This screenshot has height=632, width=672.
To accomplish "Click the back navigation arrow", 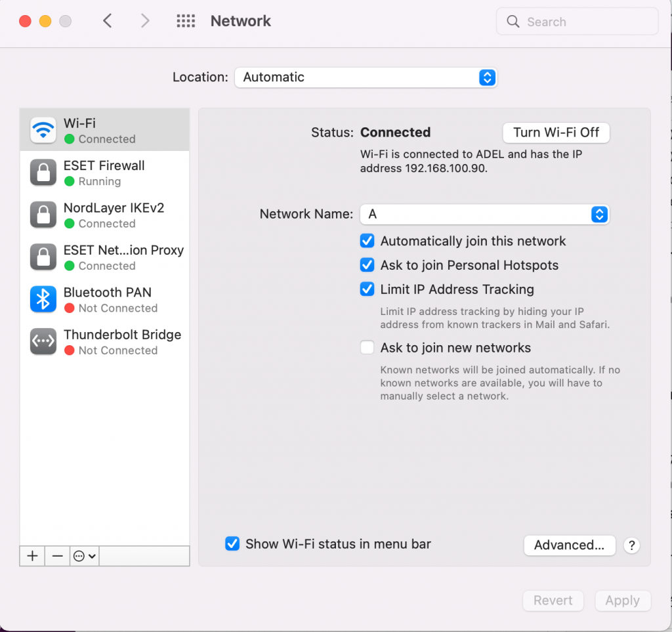I will coord(107,20).
